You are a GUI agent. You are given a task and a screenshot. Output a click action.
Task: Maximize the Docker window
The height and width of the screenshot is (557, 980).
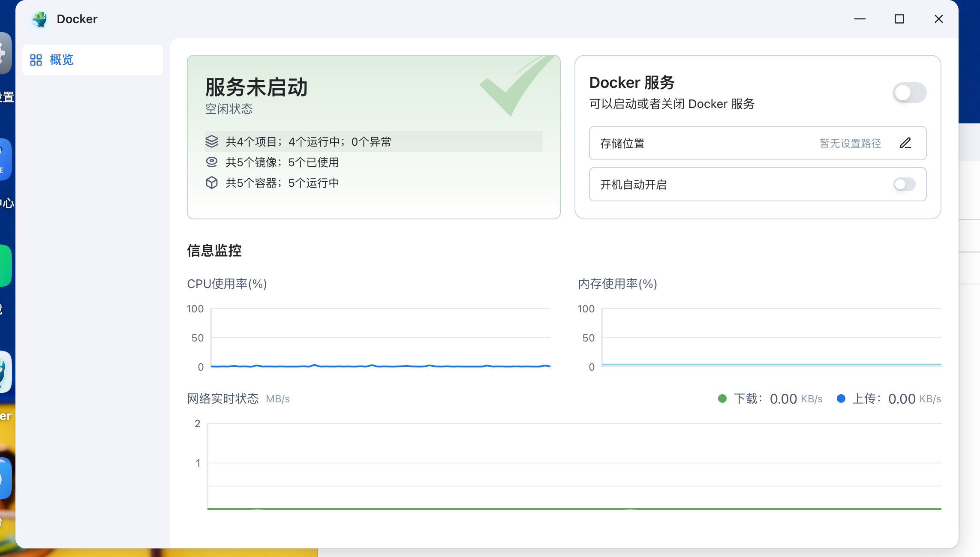(899, 19)
